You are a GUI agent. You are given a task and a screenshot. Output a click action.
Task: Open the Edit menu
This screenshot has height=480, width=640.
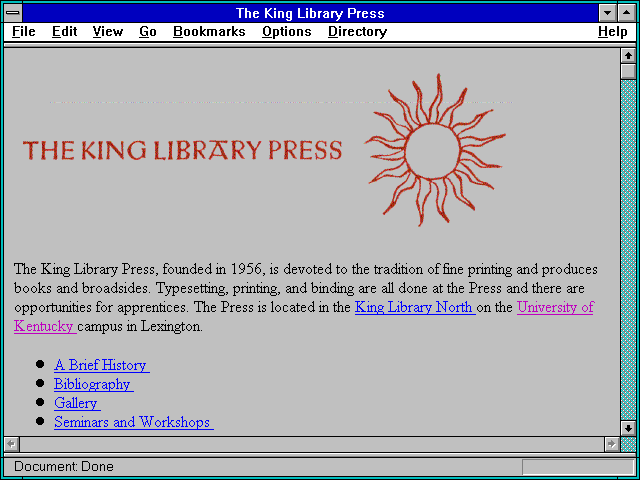pyautogui.click(x=64, y=32)
